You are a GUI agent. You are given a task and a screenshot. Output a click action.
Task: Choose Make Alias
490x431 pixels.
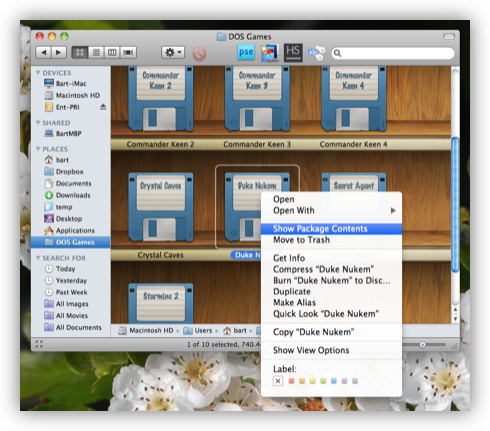point(331,303)
